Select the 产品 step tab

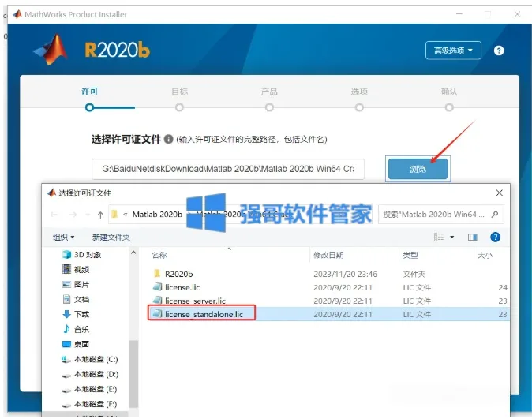[x=269, y=92]
